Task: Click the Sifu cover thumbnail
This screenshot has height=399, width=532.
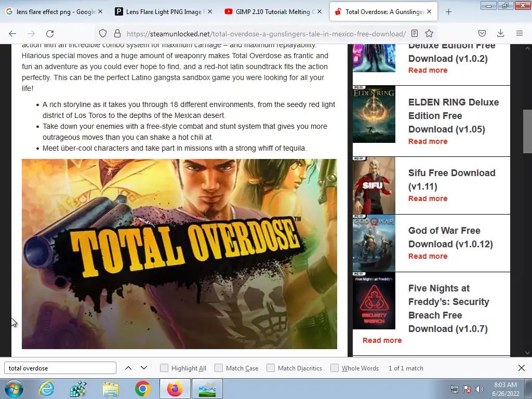Action: pyautogui.click(x=374, y=185)
